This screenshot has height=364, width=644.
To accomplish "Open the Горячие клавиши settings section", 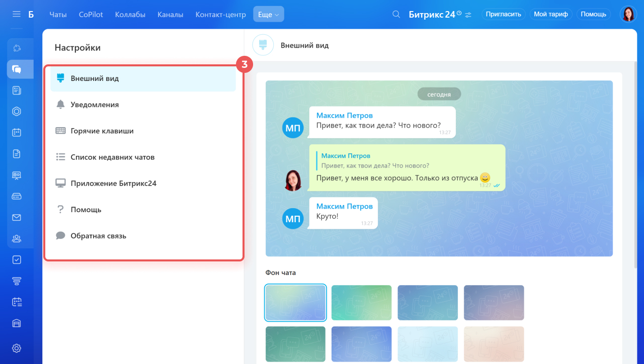I will (143, 131).
